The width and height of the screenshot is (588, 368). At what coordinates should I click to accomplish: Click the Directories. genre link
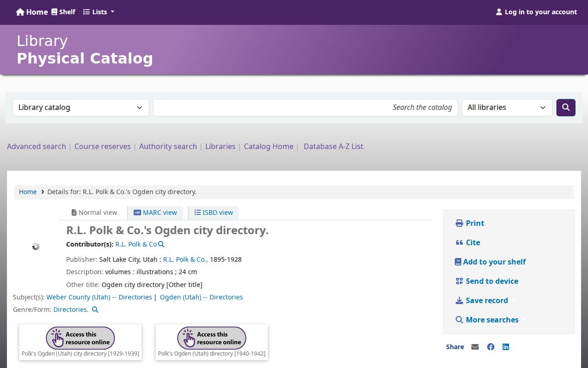[71, 310]
